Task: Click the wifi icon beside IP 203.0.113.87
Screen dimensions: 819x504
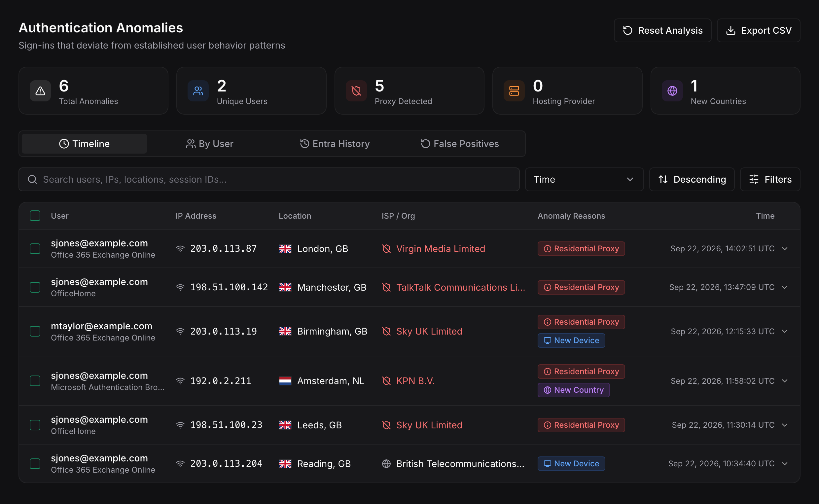Action: 180,249
